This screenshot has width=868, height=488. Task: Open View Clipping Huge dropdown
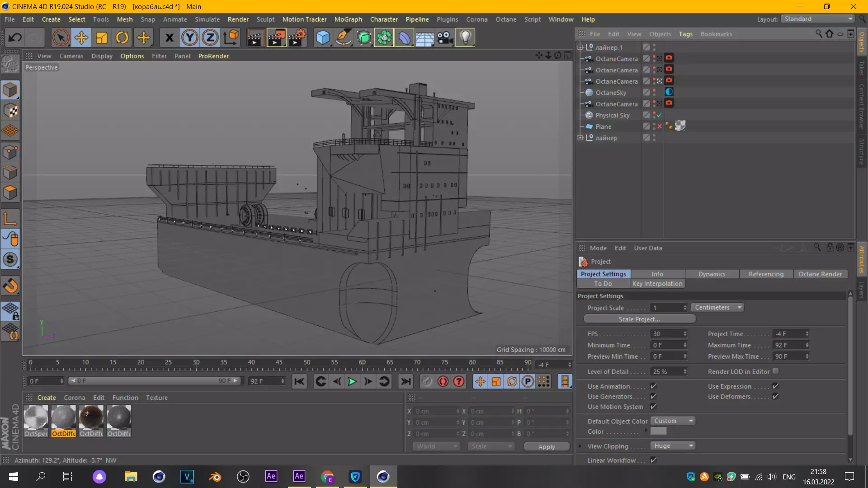[673, 446]
